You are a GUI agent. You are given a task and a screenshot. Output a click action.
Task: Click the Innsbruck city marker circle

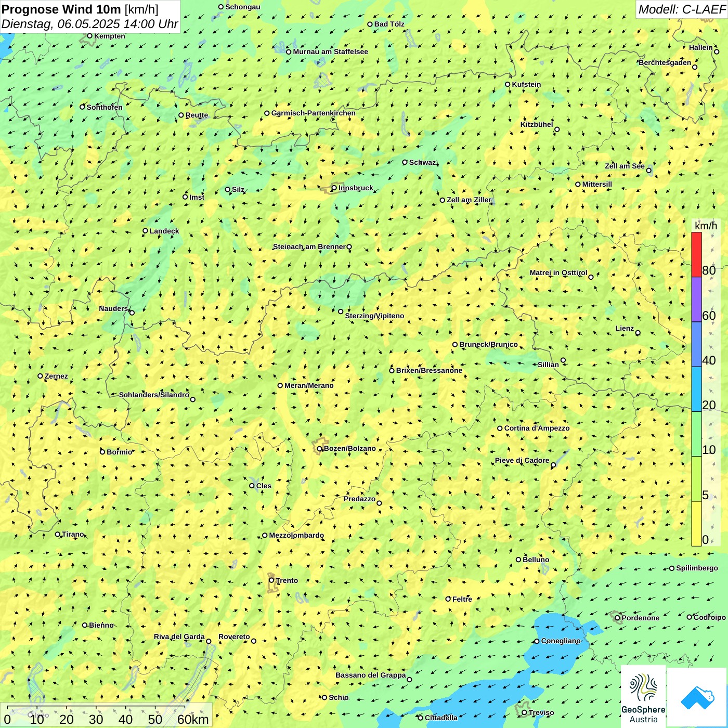(x=334, y=188)
